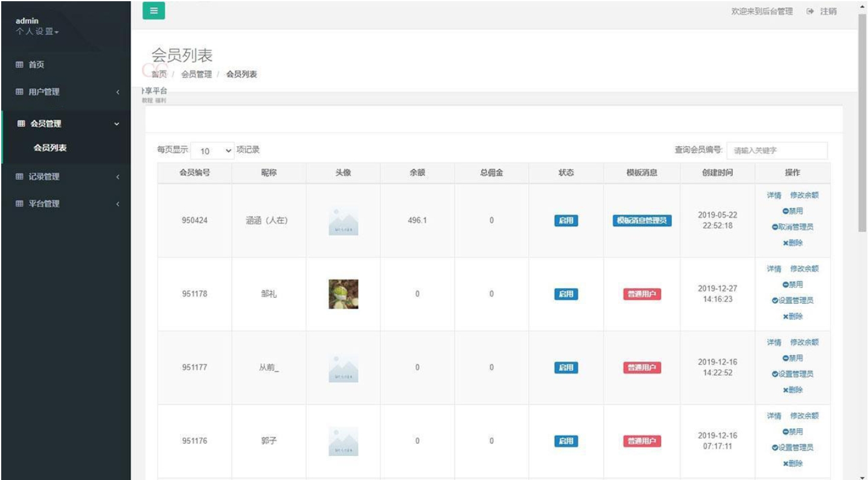This screenshot has width=868, height=480.
Task: Toggle the green hamburger sidebar button
Action: click(x=153, y=10)
